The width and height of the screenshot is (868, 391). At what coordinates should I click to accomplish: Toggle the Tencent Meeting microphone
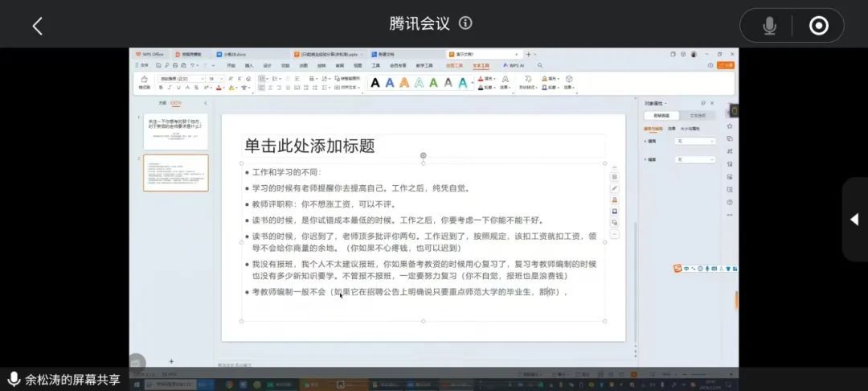[x=769, y=26]
